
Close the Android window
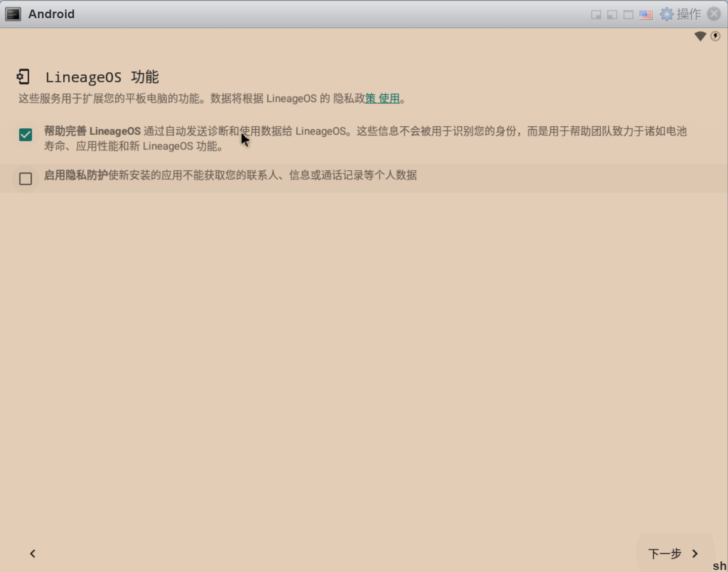click(x=714, y=14)
